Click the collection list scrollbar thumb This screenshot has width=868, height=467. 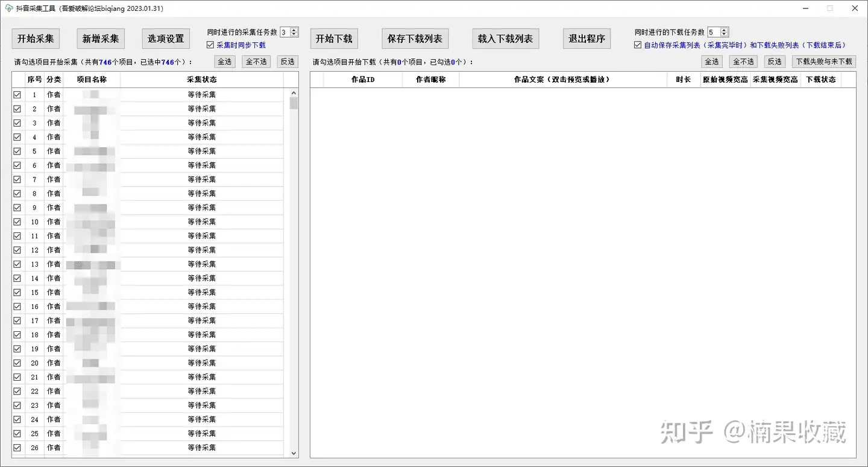294,103
